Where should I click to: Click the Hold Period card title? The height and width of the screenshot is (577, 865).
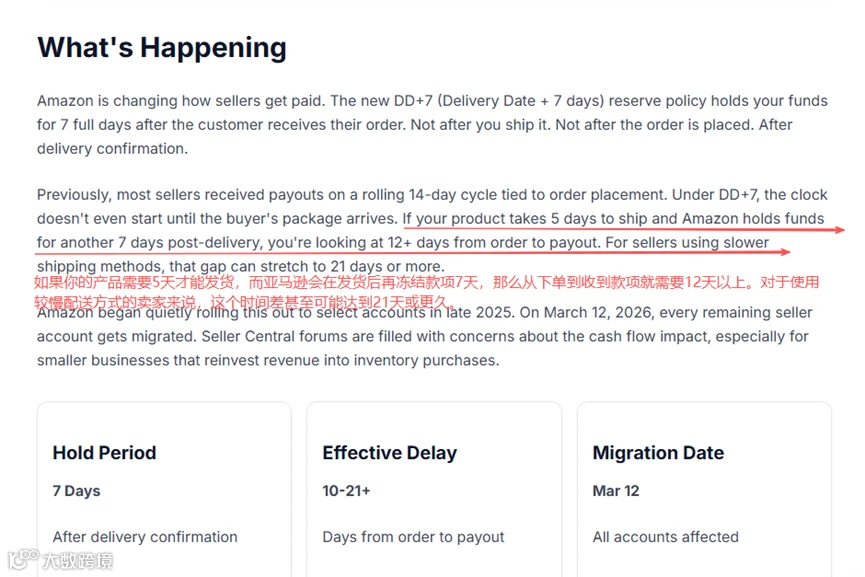[104, 453]
